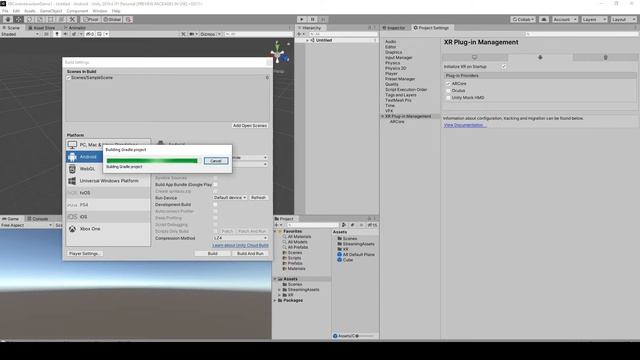The width and height of the screenshot is (640, 360).
Task: Select PC, Mac & Linux platform icon
Action: pyautogui.click(x=72, y=145)
